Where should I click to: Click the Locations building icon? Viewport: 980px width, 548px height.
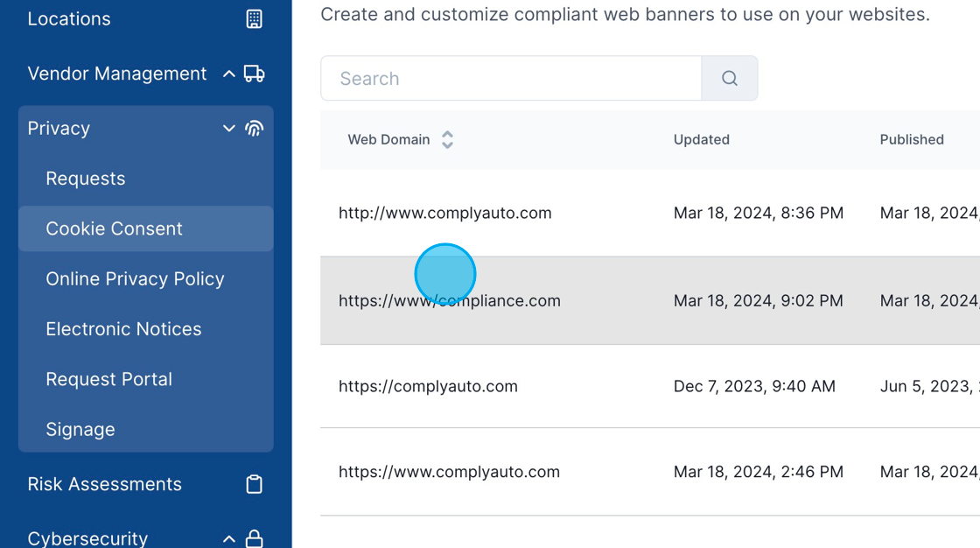pos(254,18)
